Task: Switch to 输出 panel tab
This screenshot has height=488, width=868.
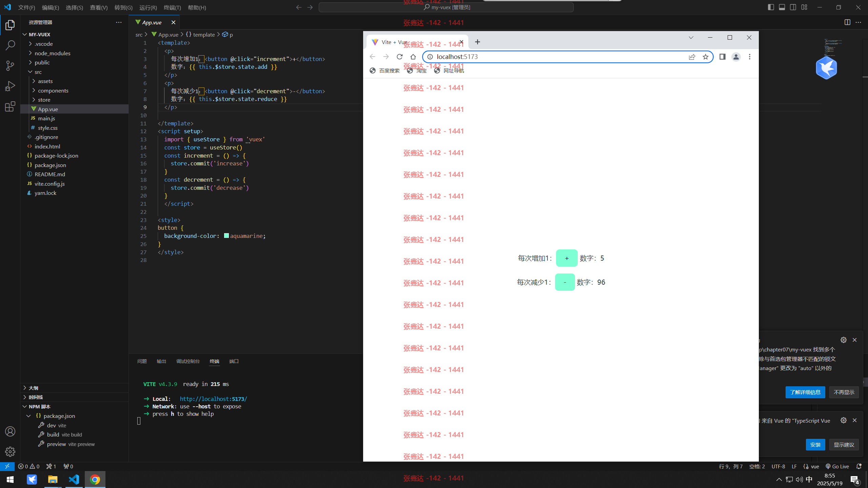Action: coord(161,361)
